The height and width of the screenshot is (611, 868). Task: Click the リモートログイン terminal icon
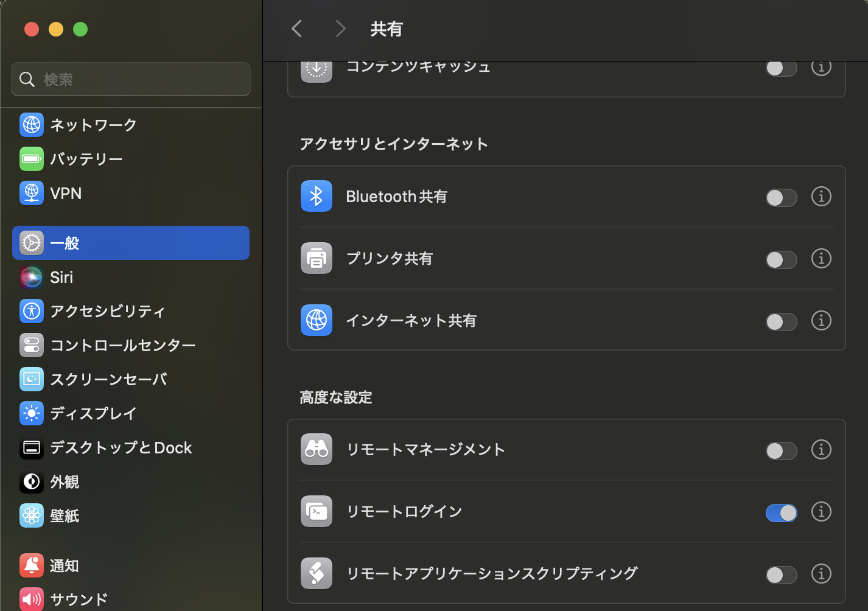tap(316, 511)
